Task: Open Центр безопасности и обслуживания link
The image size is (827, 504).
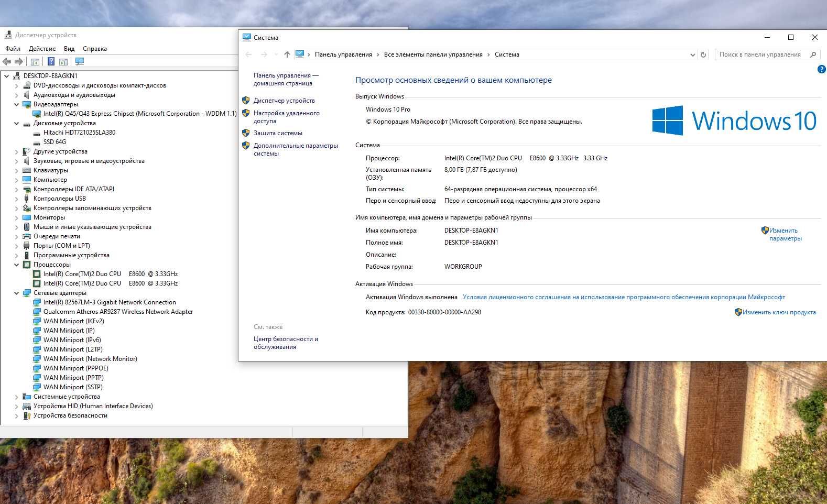Action: [286, 343]
